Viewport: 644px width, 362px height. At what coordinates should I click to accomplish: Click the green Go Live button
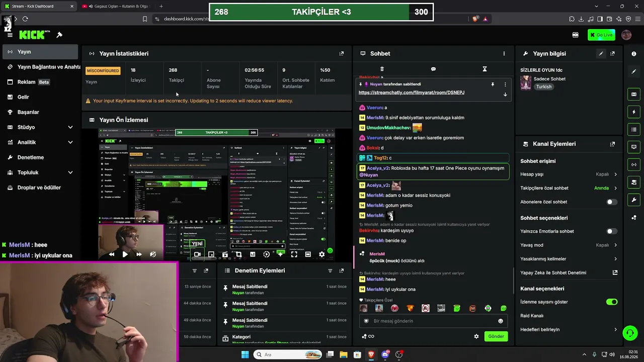601,35
